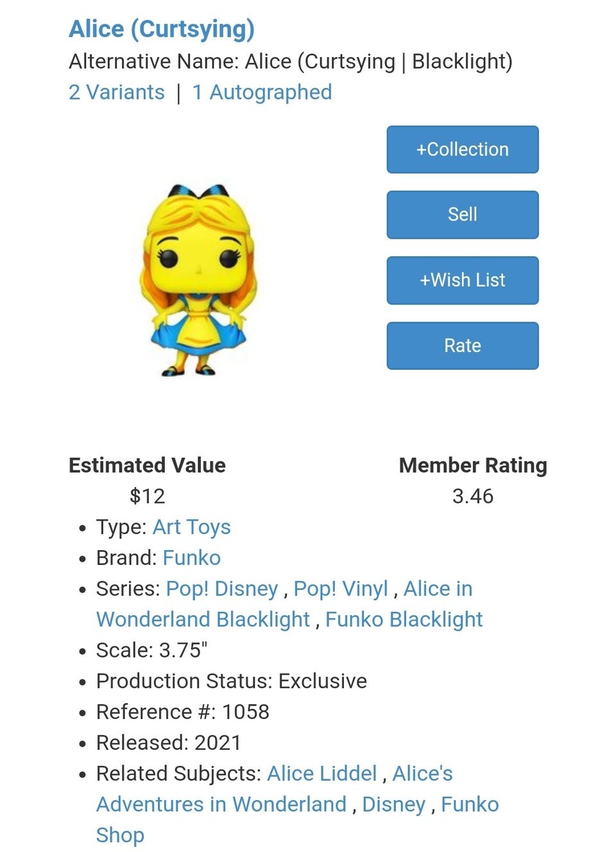Select the Pop! Disney series link
The height and width of the screenshot is (852, 616).
pos(222,589)
